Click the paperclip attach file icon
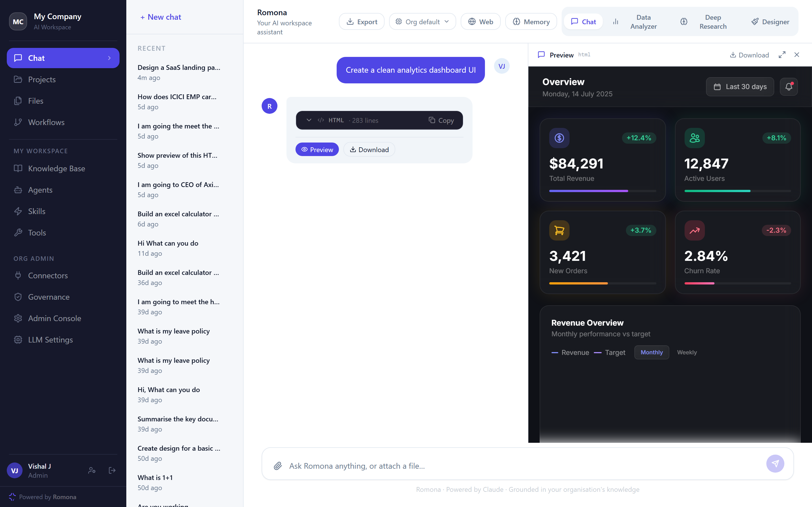The height and width of the screenshot is (507, 812). click(x=277, y=466)
